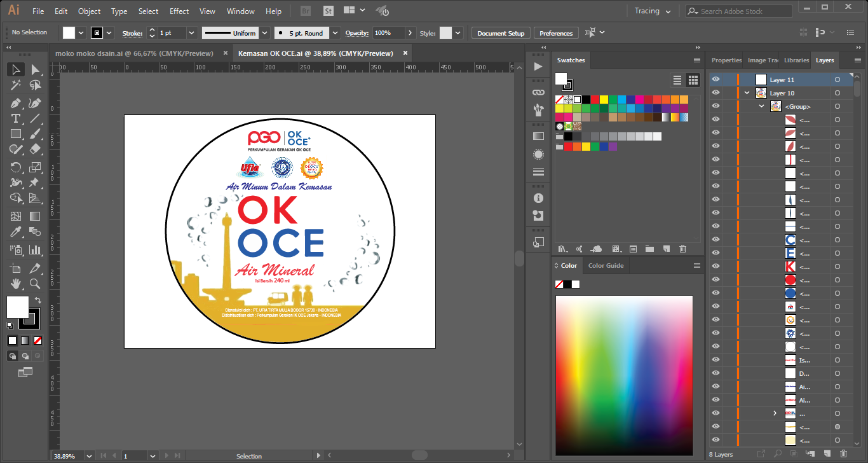Switch Swatches to thumbnail view
Image resolution: width=868 pixels, height=463 pixels.
point(693,80)
